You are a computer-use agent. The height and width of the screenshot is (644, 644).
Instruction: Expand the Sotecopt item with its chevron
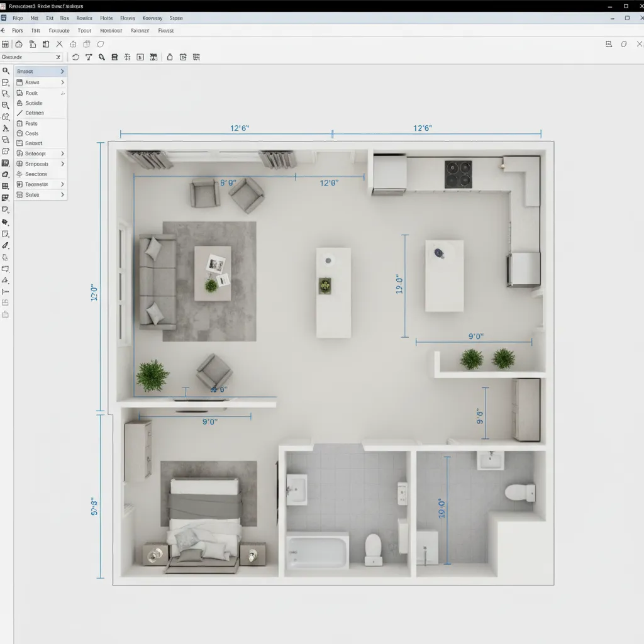[x=63, y=153]
